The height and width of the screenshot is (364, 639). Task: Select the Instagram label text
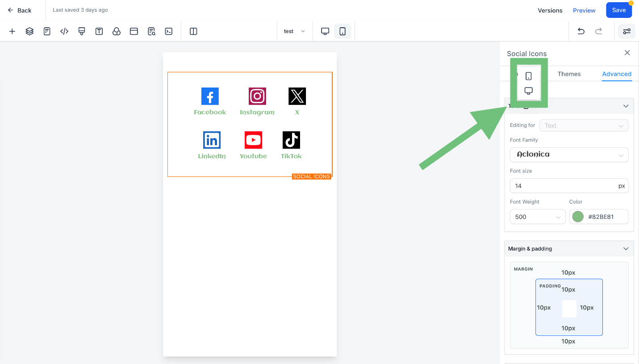point(257,112)
